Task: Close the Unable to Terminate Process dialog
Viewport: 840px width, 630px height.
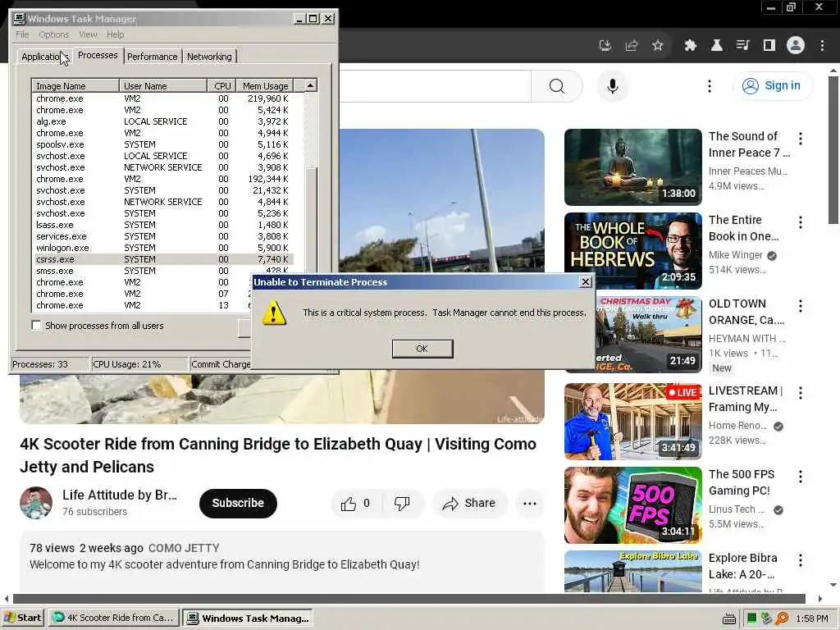Action: (586, 282)
